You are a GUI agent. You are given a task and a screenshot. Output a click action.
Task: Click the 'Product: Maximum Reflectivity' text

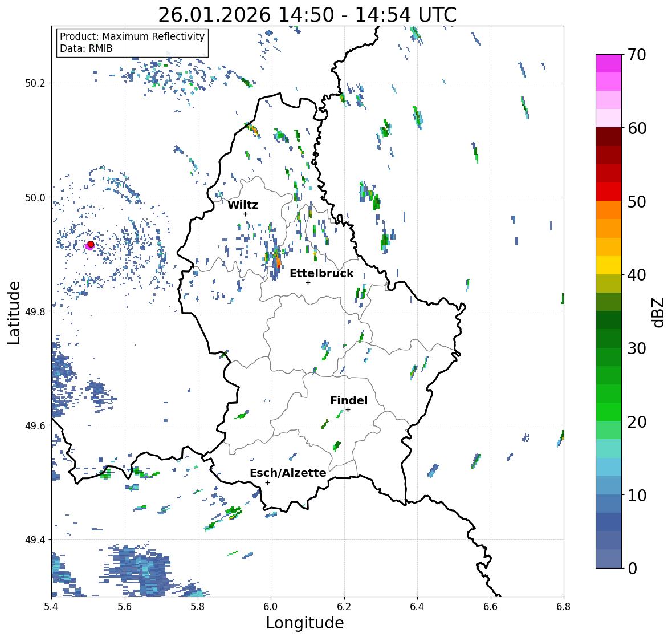point(132,36)
